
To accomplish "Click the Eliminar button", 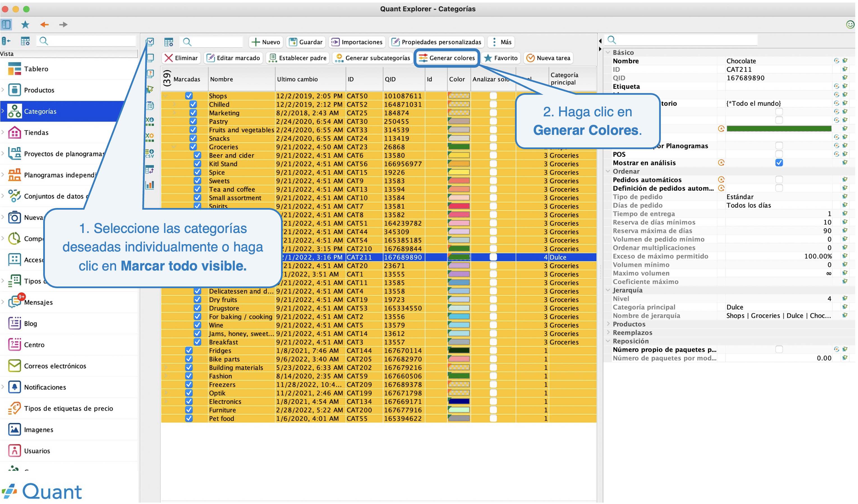I will tap(181, 58).
